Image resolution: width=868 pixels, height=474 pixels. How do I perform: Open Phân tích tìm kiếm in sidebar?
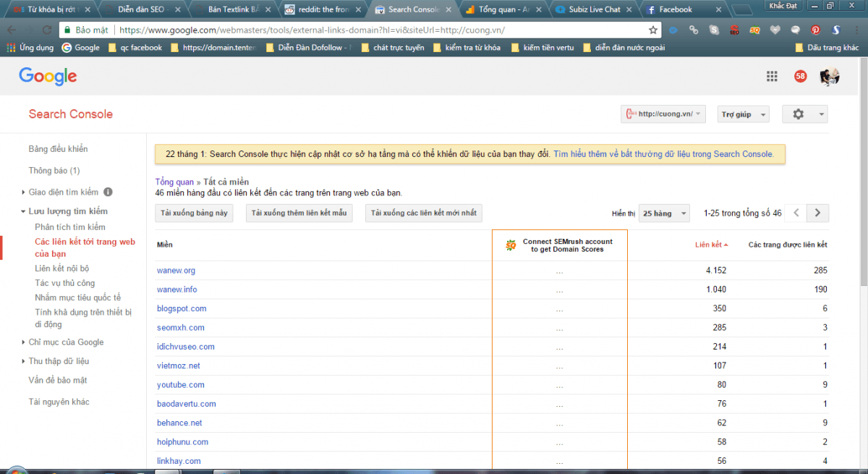point(70,227)
